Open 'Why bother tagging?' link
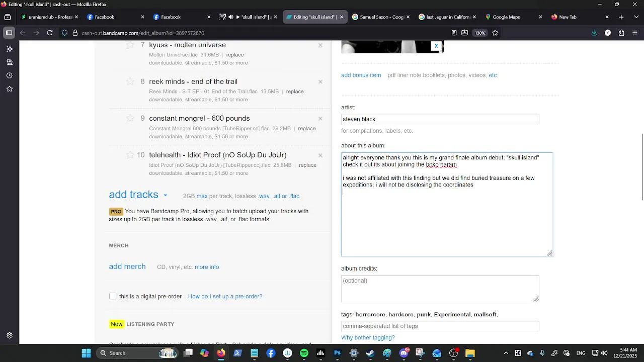644x362 pixels. [x=368, y=337]
